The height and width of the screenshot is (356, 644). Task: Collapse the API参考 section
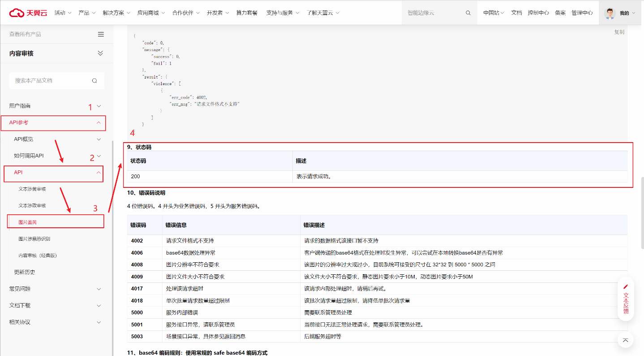(99, 122)
